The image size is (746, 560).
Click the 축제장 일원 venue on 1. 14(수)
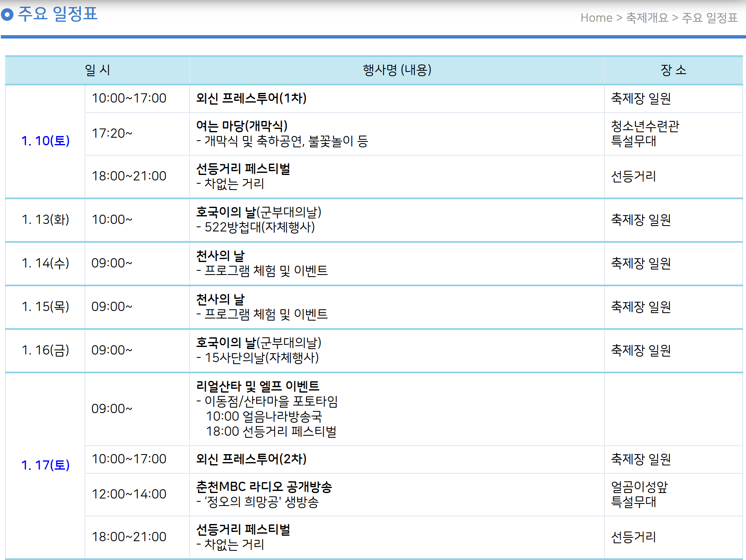click(x=641, y=263)
